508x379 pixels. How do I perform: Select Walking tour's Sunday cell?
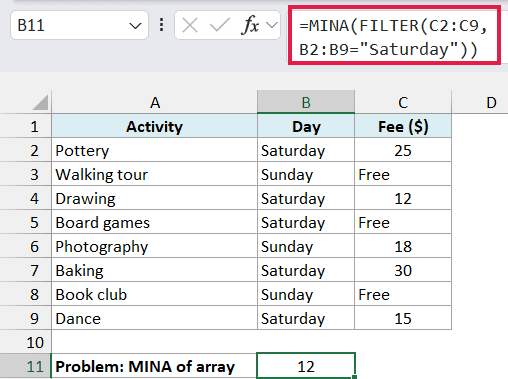[x=306, y=174]
